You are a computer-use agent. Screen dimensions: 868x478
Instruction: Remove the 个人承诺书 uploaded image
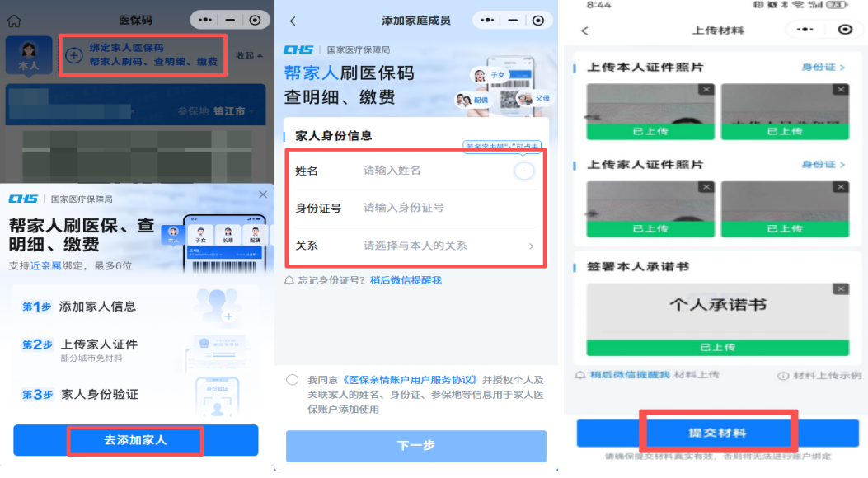coord(840,289)
